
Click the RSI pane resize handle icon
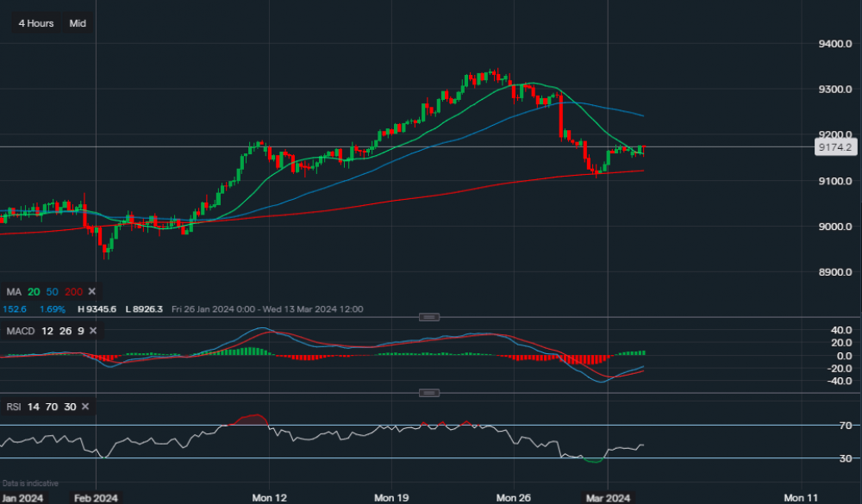coord(428,392)
